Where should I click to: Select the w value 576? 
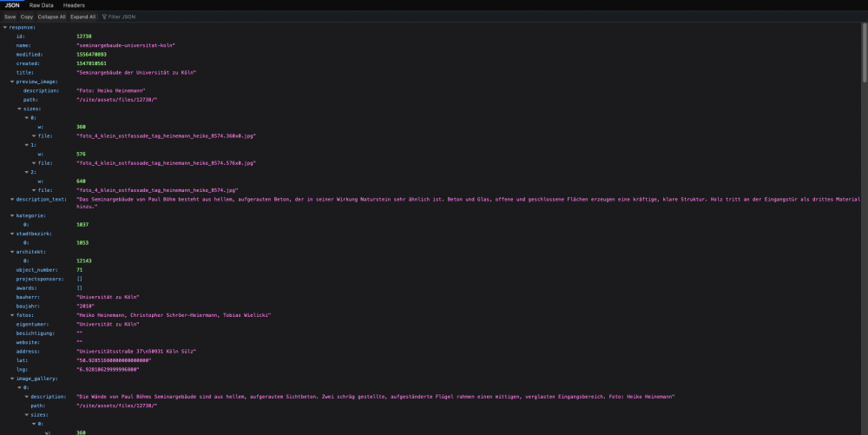tap(81, 154)
